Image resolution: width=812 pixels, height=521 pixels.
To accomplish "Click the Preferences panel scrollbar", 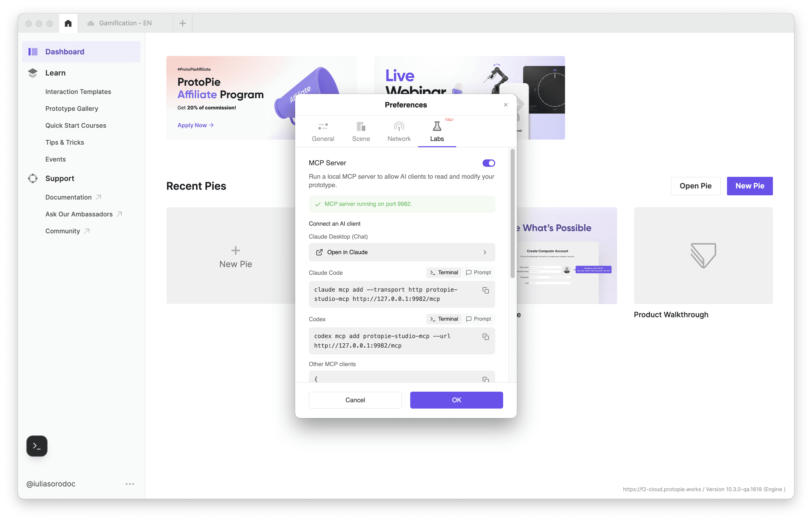I will (x=513, y=214).
